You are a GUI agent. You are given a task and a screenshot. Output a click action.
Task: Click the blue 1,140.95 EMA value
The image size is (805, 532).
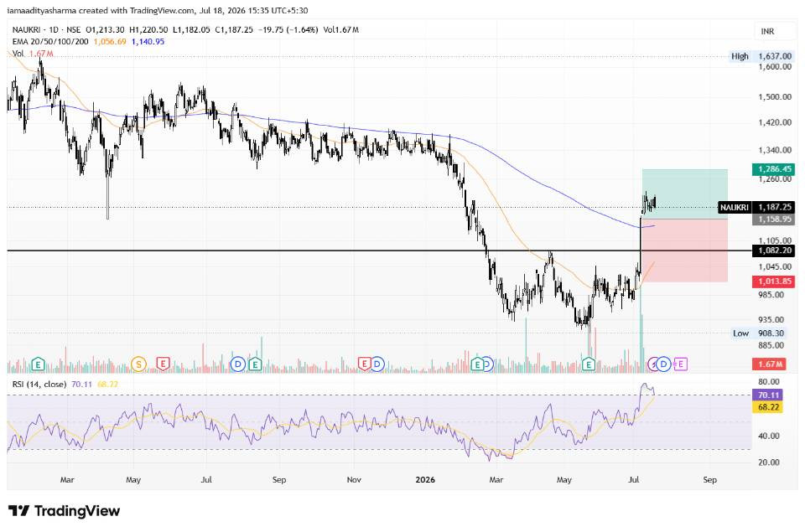click(x=148, y=42)
